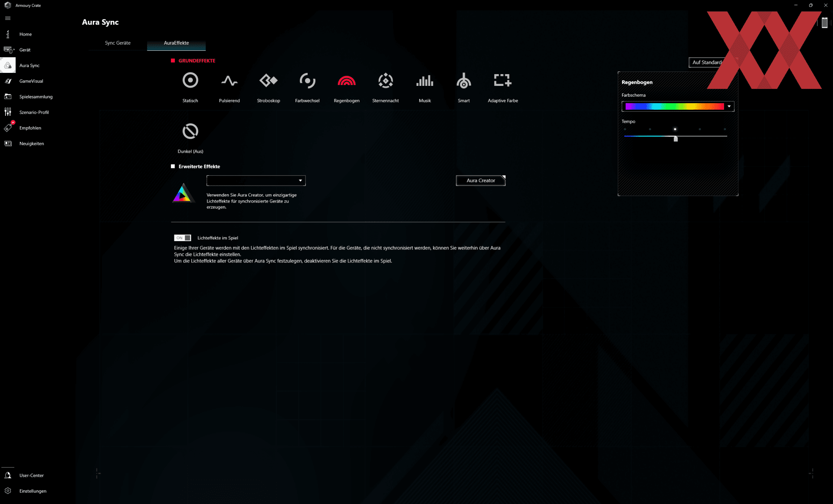833x504 pixels.
Task: Go to Home in the sidebar
Action: 25,34
